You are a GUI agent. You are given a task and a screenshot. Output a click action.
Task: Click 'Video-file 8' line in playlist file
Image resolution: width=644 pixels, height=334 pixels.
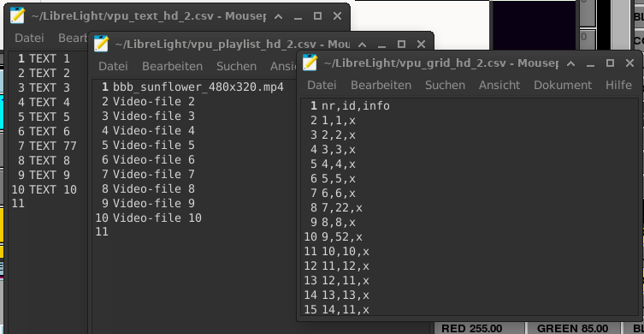coord(154,188)
